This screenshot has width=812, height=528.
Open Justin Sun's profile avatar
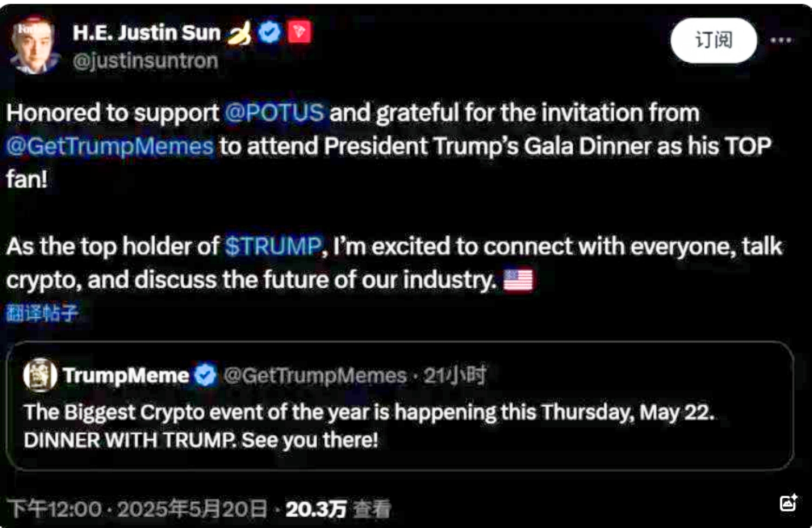pos(34,45)
